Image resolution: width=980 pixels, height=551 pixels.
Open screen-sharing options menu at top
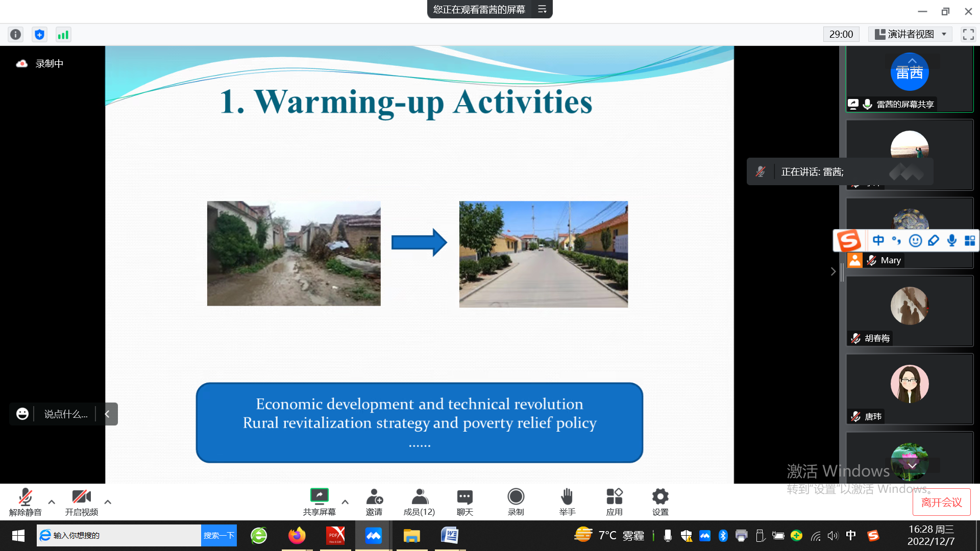(542, 9)
